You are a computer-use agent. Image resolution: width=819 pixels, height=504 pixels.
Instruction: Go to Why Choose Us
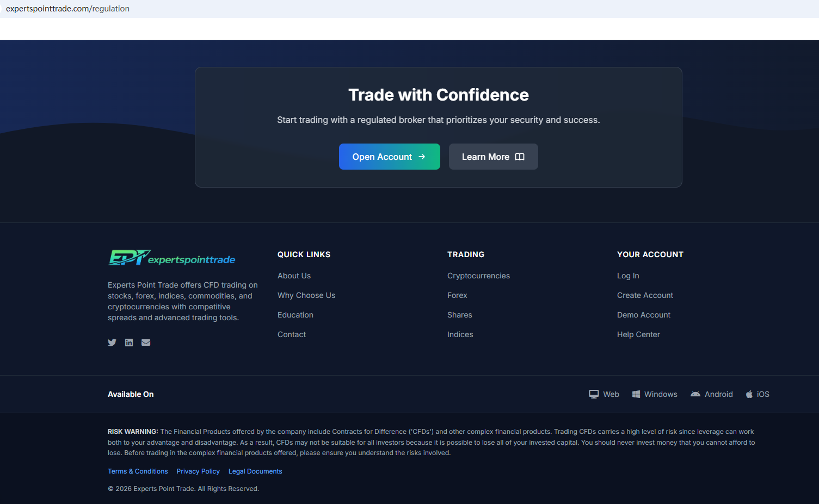tap(306, 295)
